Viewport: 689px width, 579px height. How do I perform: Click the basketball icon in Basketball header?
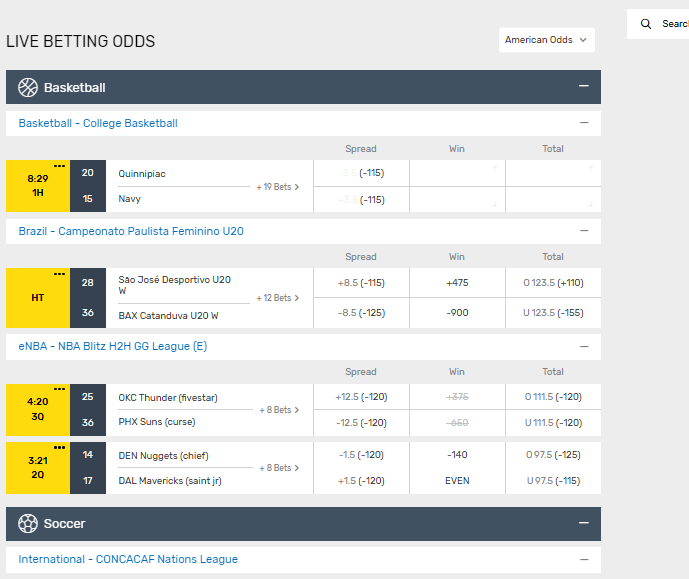[x=28, y=87]
